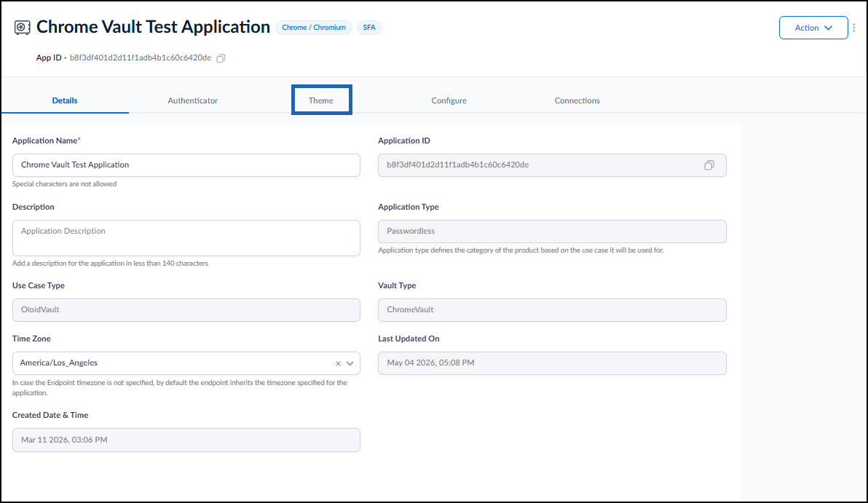Screen dimensions: 868x503
Task: Open the Theme tab
Action: coord(321,100)
